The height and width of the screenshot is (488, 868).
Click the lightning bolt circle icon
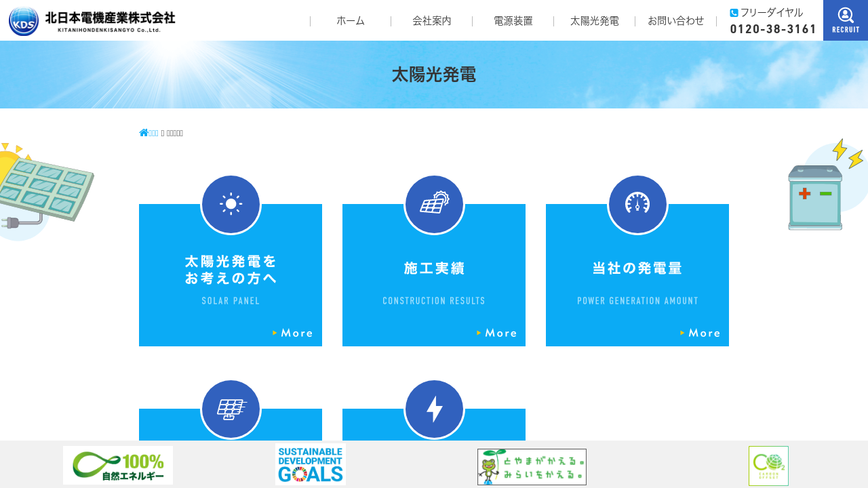(434, 409)
